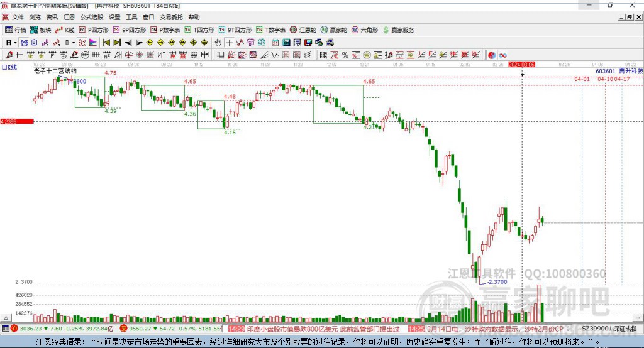Open the calendar icon showing 21

[275, 43]
